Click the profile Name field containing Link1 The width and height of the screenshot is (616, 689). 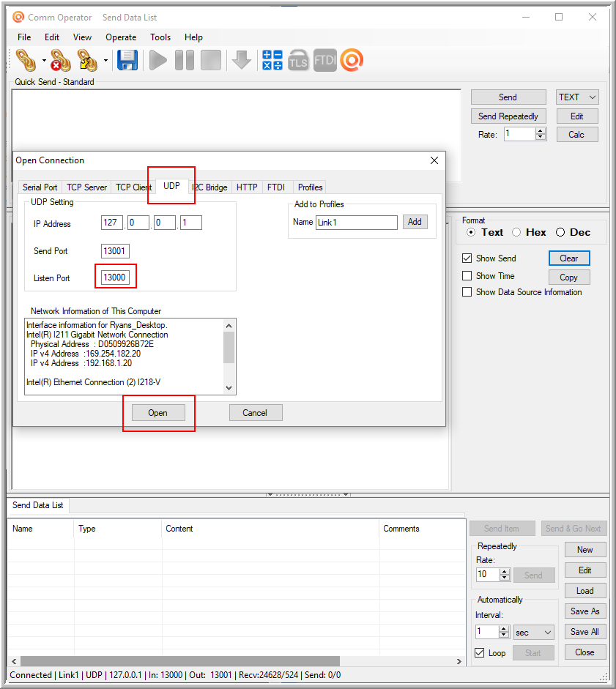point(357,223)
